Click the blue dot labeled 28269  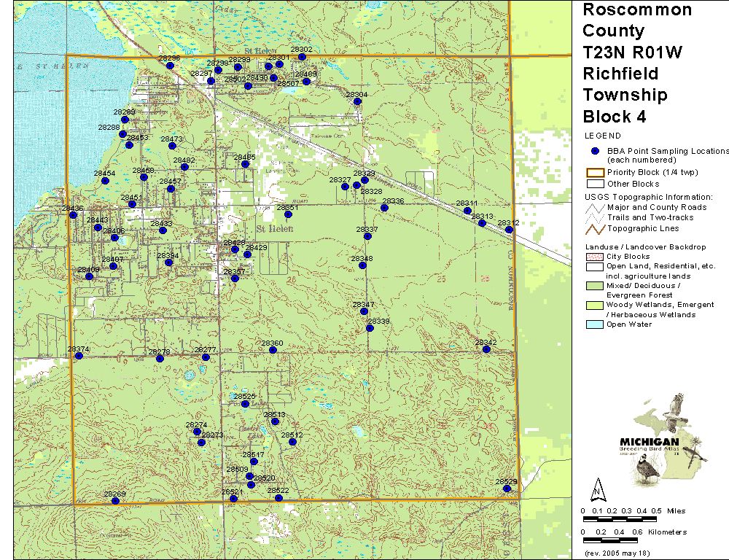(114, 501)
